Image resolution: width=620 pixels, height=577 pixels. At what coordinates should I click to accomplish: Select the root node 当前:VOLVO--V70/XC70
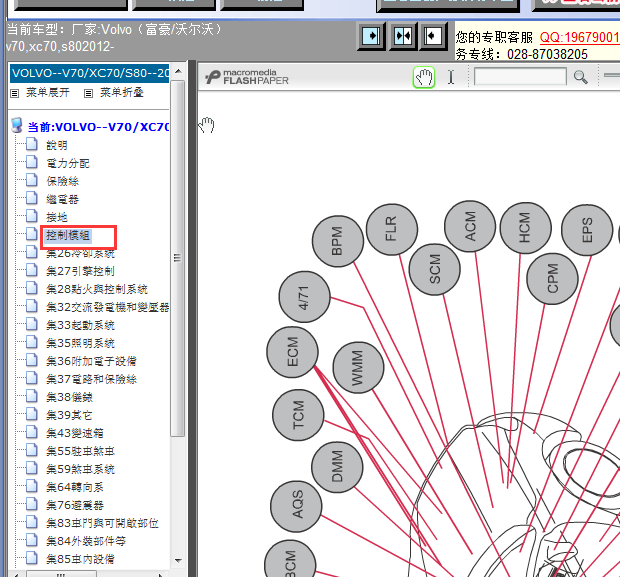tap(98, 127)
